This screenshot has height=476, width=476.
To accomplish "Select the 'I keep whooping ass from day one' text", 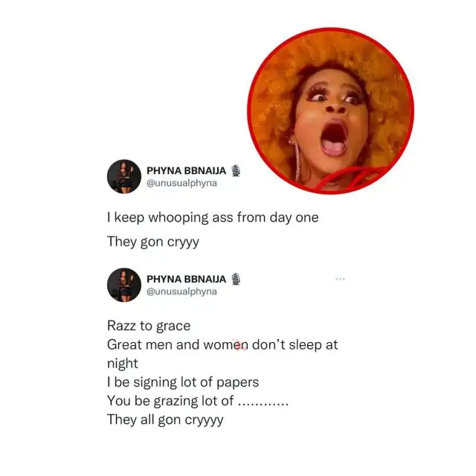I will (x=213, y=218).
